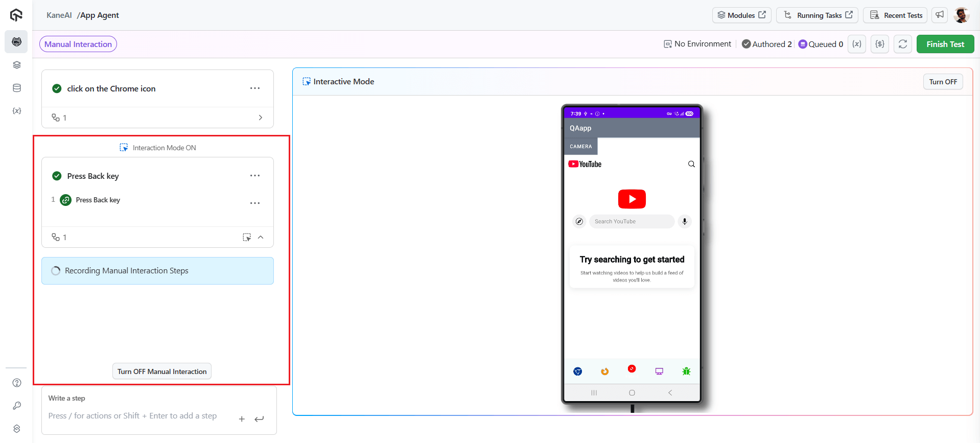The width and height of the screenshot is (980, 443).
Task: Open the variables {x} icon in toolbar
Action: (x=857, y=44)
